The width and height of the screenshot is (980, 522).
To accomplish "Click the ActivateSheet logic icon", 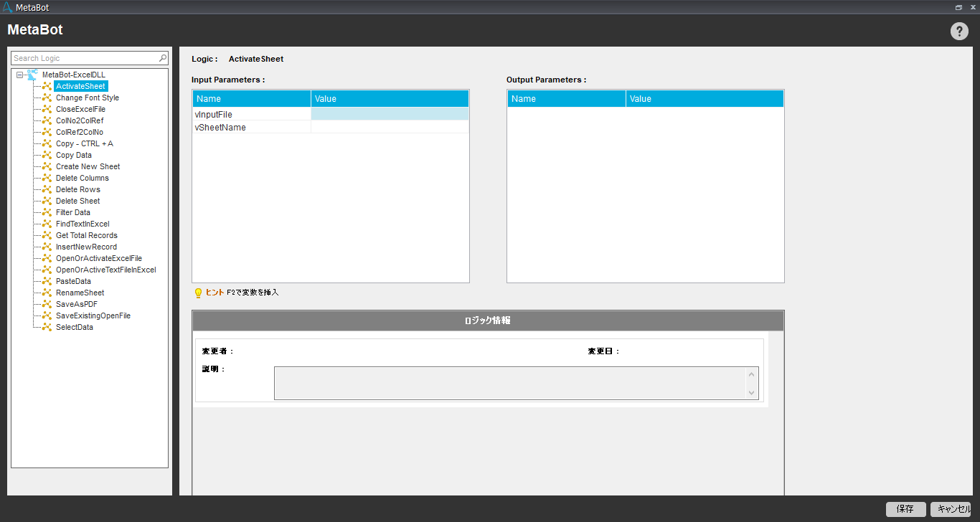I will click(x=47, y=86).
